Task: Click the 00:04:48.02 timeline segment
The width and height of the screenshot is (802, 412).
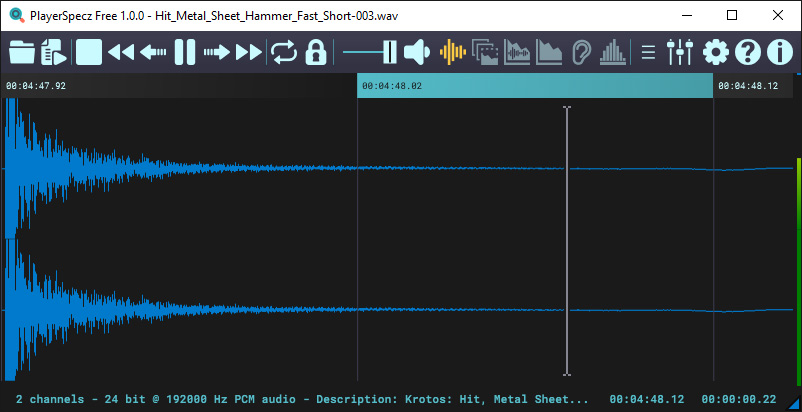Action: point(535,86)
